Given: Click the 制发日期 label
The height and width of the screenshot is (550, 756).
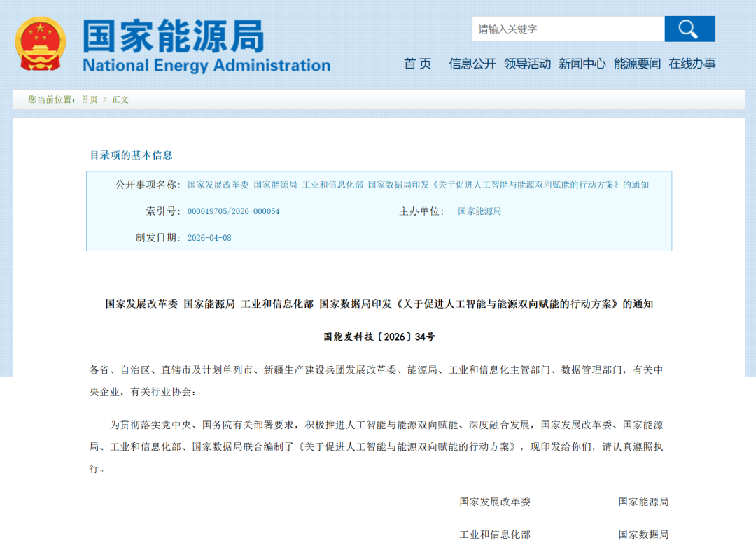Looking at the screenshot, I should pyautogui.click(x=158, y=238).
